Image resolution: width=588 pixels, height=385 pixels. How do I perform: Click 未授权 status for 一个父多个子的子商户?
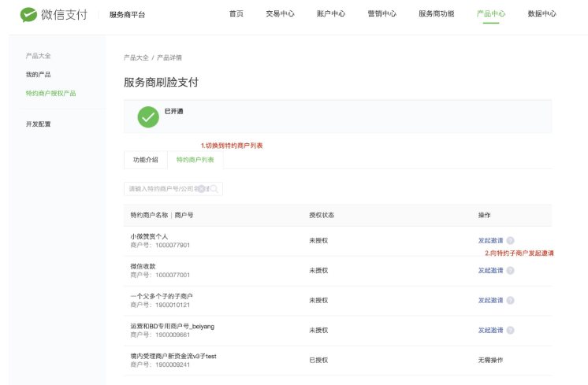[318, 300]
